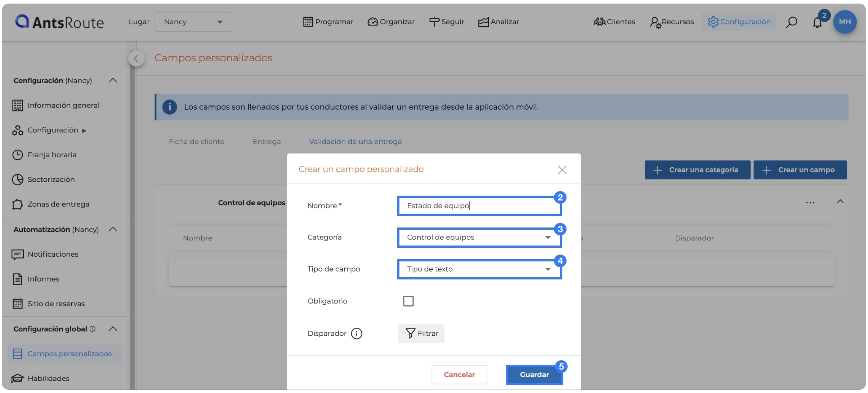The height and width of the screenshot is (393, 868).
Task: Open the MH user avatar menu
Action: [845, 22]
